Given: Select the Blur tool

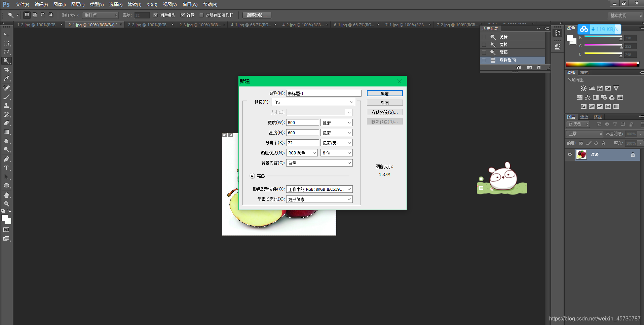Looking at the screenshot, I should point(6,141).
